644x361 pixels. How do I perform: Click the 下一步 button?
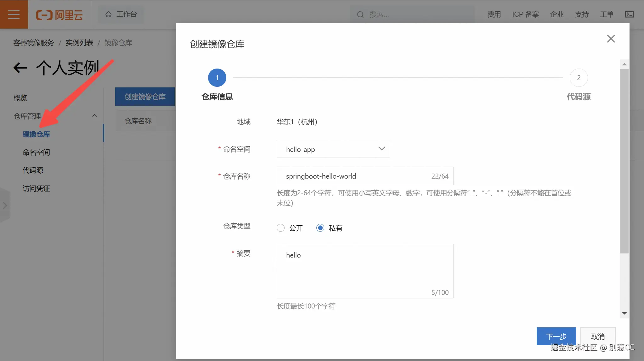556,336
